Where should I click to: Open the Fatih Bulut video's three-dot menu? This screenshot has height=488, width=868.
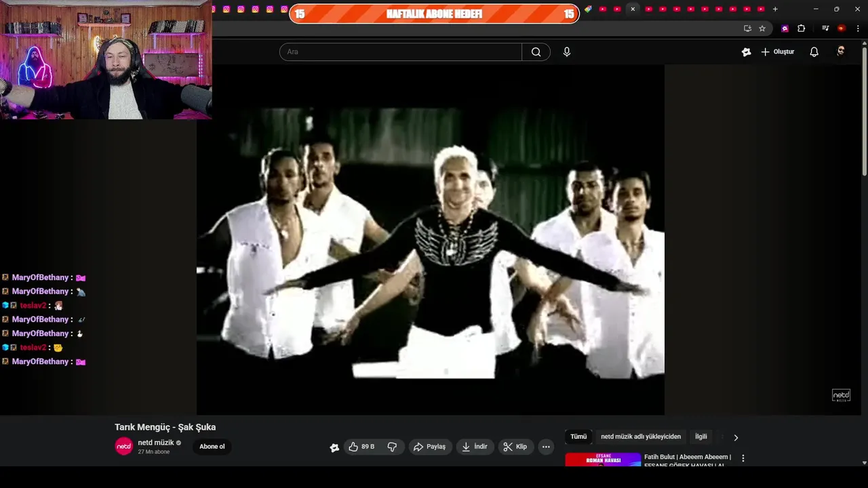point(743,459)
